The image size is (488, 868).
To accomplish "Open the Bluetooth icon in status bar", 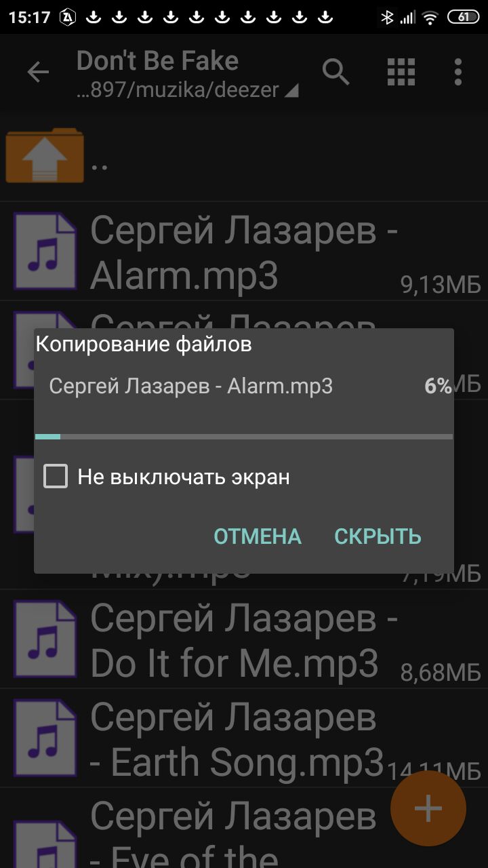I will pos(387,18).
